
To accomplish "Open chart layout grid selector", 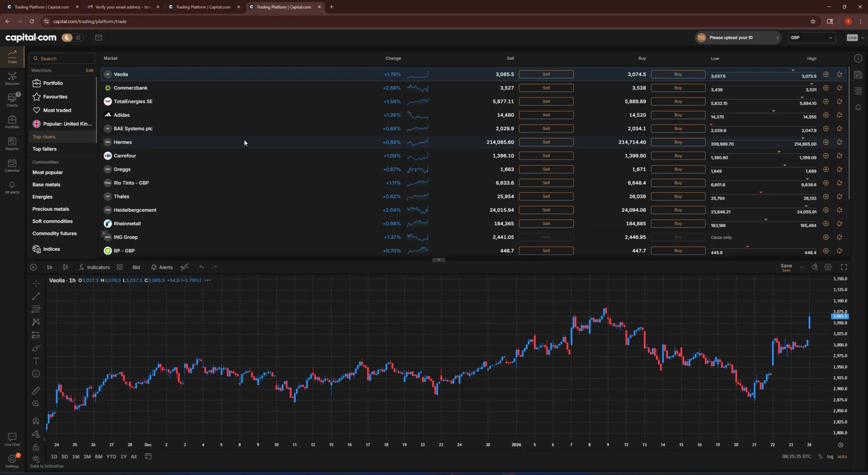I will pyautogui.click(x=120, y=267).
